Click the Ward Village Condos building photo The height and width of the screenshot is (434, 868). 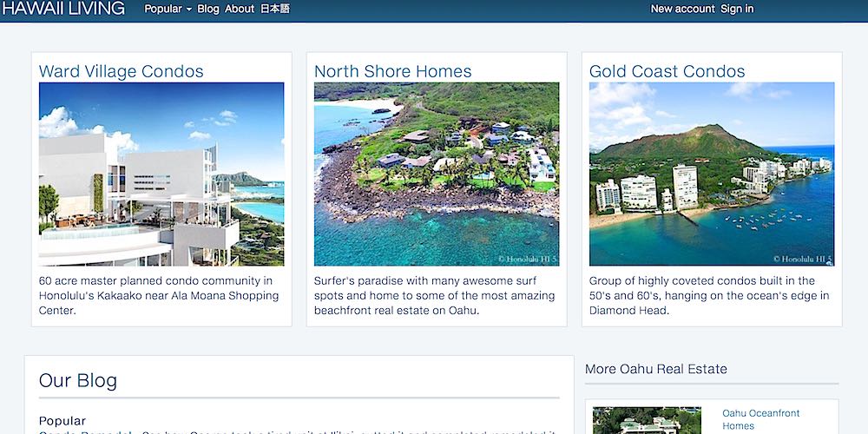pos(161,174)
